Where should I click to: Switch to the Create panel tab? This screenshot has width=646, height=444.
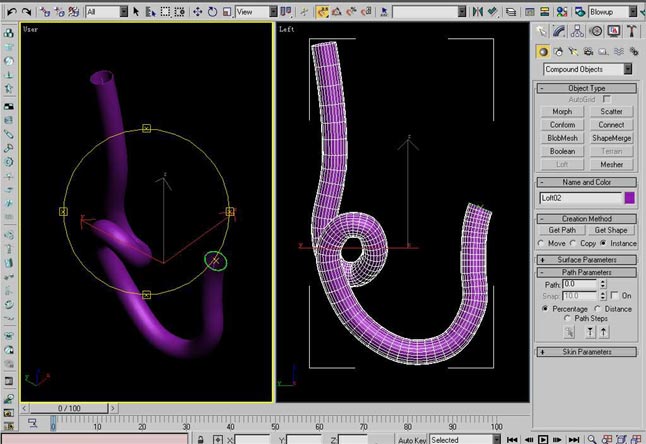tap(542, 31)
